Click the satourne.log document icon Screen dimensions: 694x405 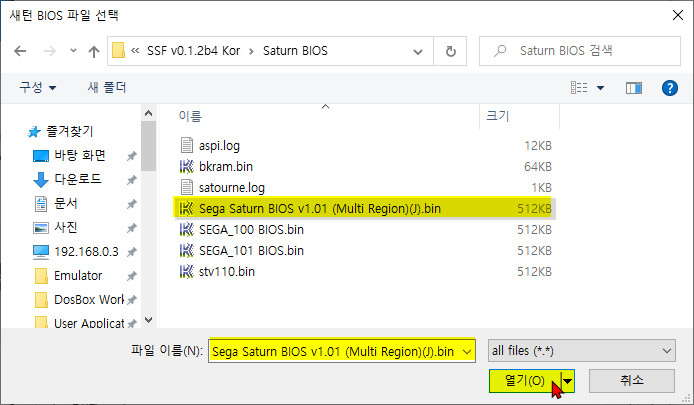[x=187, y=187]
